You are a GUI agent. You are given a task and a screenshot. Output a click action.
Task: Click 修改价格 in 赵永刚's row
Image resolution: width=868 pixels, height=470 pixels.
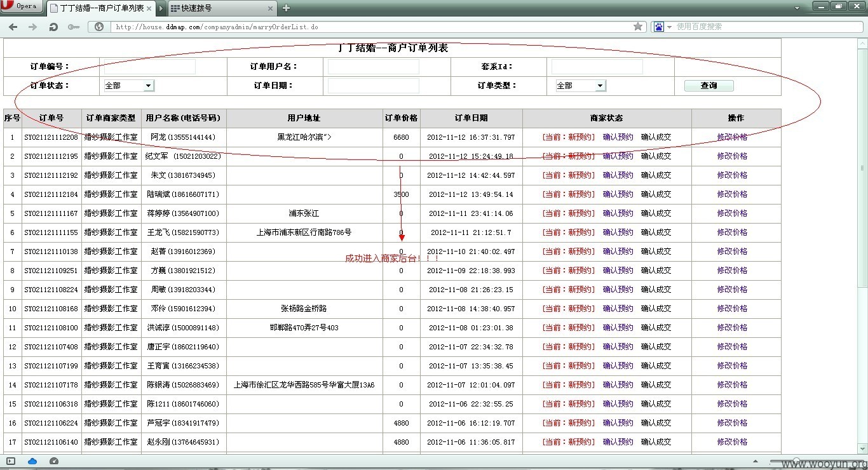732,442
